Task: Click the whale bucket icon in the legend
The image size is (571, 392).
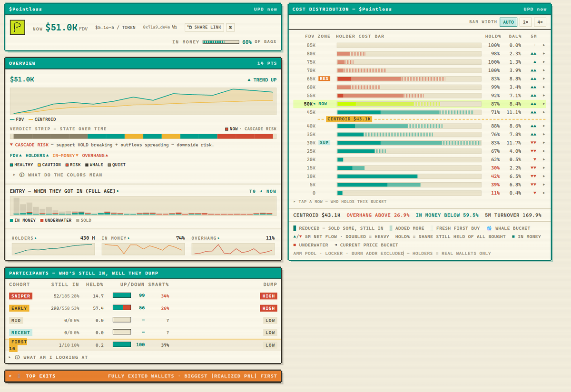Action: coord(489,228)
